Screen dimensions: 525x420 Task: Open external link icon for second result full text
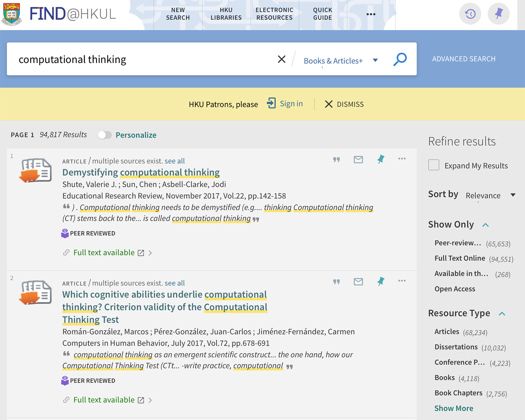141,400
